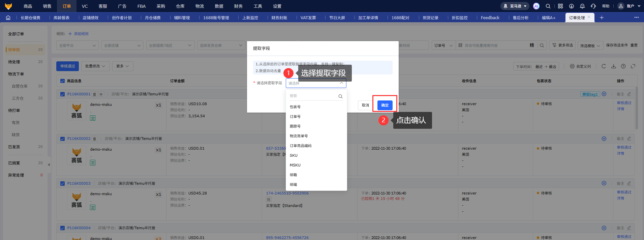
Task: Switch to the VAT发票 tab
Action: tap(308, 18)
